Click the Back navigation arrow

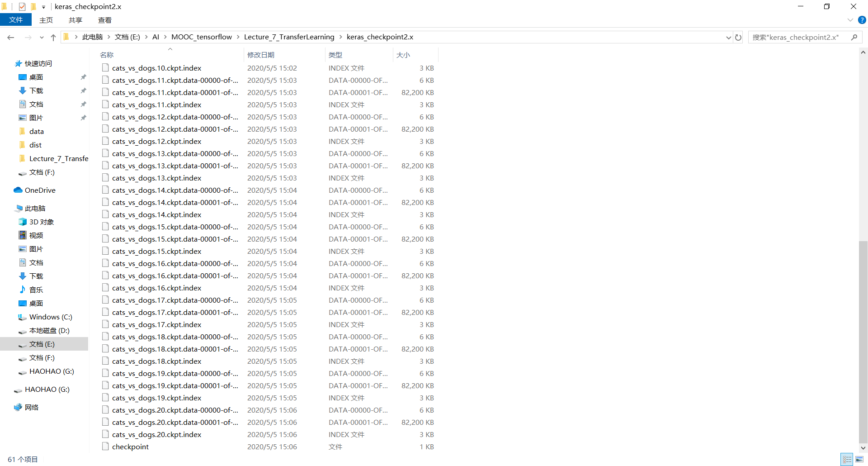11,38
